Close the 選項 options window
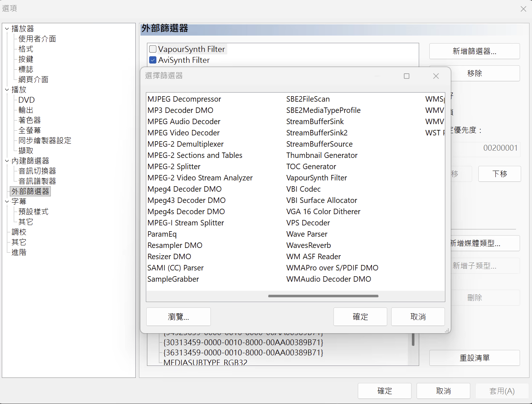532x404 pixels. [523, 9]
